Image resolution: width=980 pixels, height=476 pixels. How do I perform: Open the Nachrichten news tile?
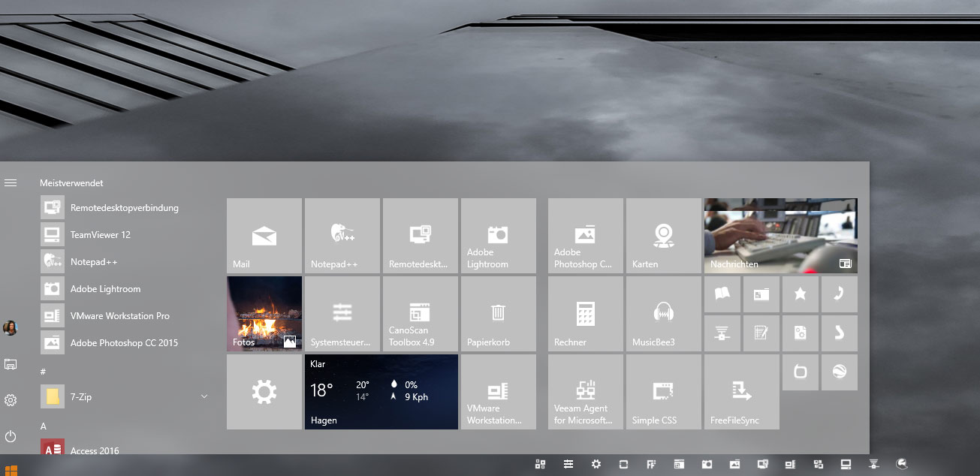coord(781,236)
